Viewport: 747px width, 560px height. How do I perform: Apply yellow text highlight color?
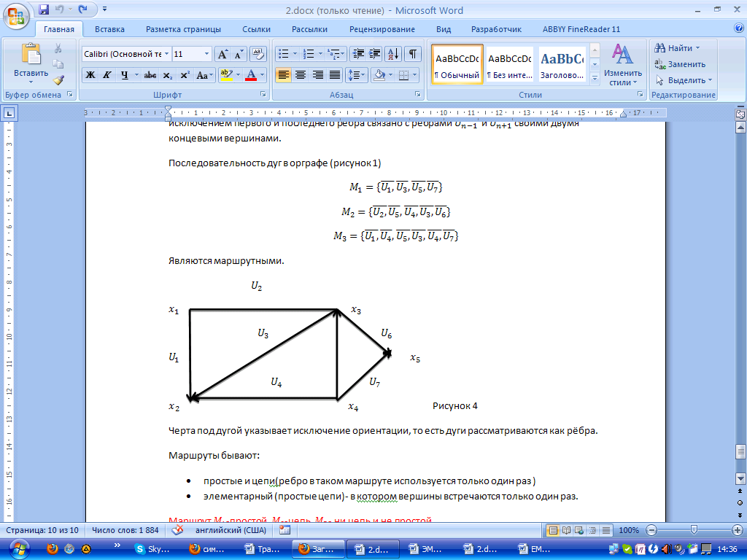click(x=226, y=75)
